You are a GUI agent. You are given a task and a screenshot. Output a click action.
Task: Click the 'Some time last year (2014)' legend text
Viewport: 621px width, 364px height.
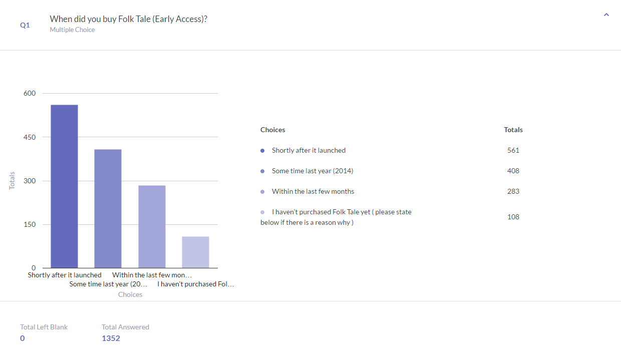pos(313,171)
